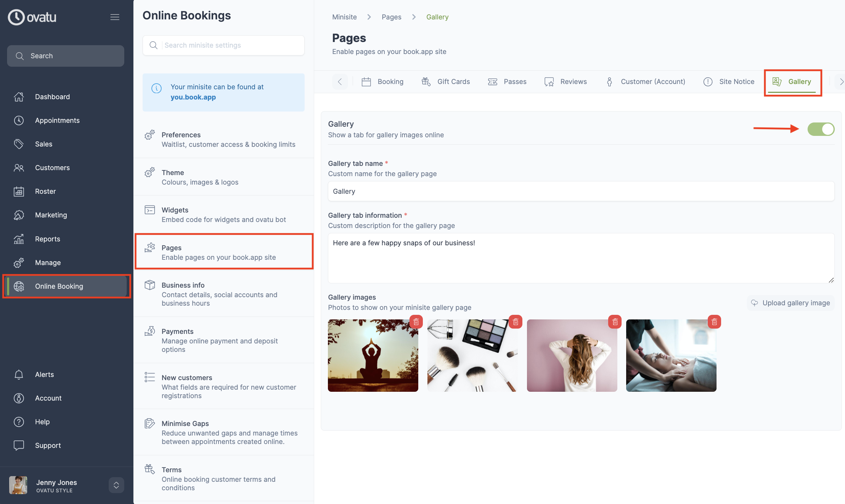Screen dimensions: 845x504
Task: Open the Roster calendar icon
Action: click(19, 191)
